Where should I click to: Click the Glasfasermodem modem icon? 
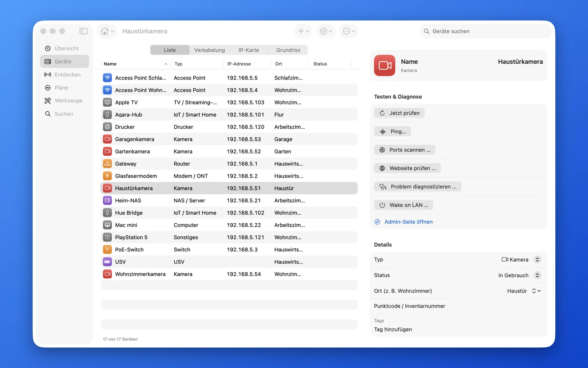pos(107,176)
